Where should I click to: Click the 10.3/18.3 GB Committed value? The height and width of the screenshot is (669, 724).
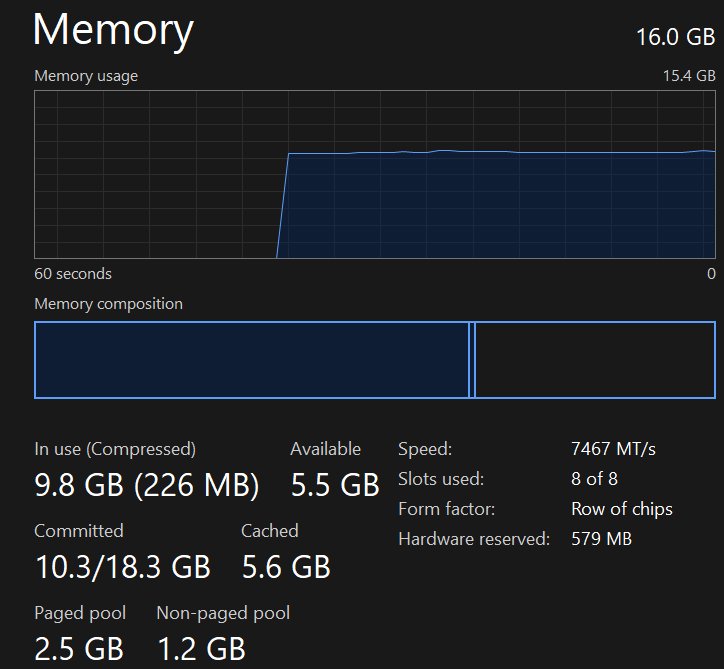click(x=122, y=568)
